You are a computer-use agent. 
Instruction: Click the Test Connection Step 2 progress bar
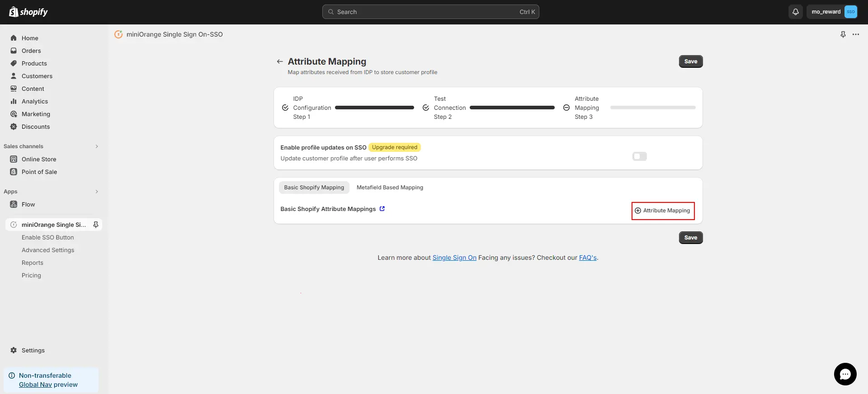pos(512,108)
